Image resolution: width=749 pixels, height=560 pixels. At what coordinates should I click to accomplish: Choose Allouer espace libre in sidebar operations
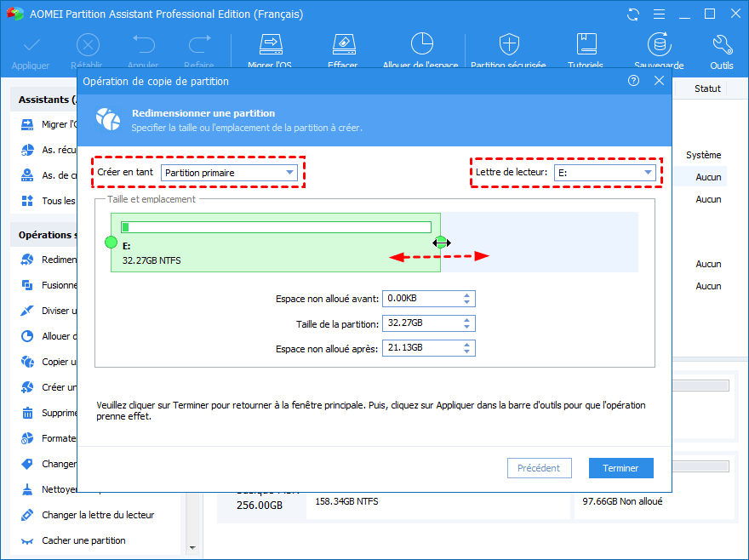(x=49, y=336)
